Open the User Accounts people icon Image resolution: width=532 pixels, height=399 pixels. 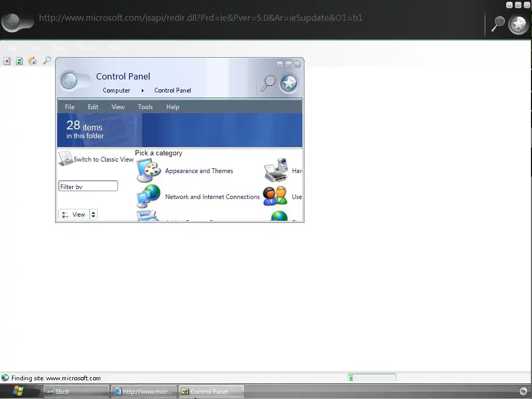(275, 196)
